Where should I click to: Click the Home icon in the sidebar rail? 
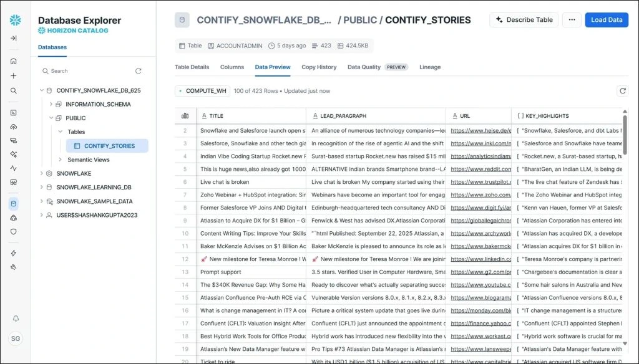tap(15, 61)
